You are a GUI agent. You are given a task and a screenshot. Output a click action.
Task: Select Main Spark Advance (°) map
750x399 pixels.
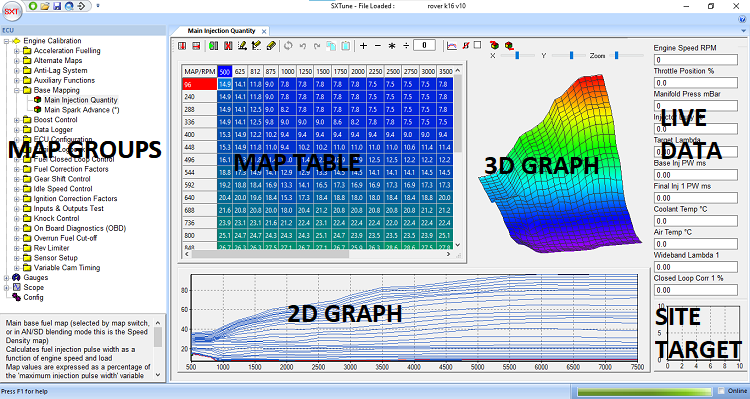pos(81,110)
